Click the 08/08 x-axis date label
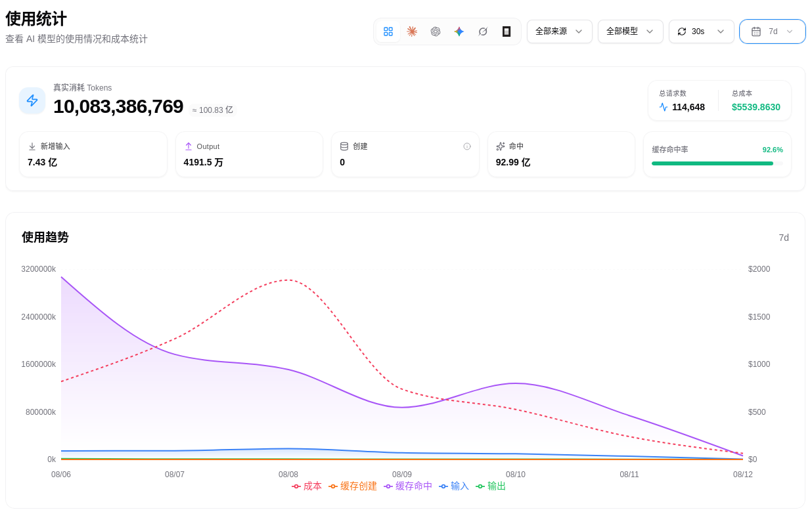 [288, 474]
